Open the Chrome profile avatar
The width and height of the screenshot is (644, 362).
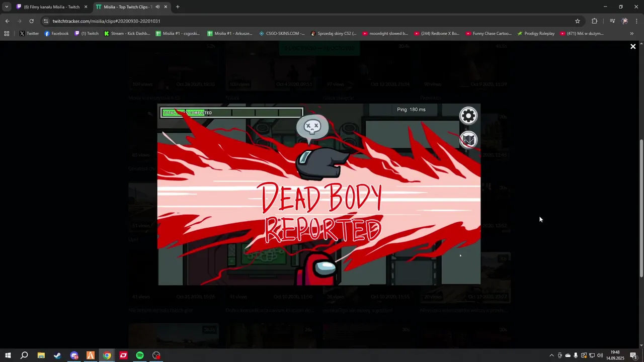click(x=624, y=21)
